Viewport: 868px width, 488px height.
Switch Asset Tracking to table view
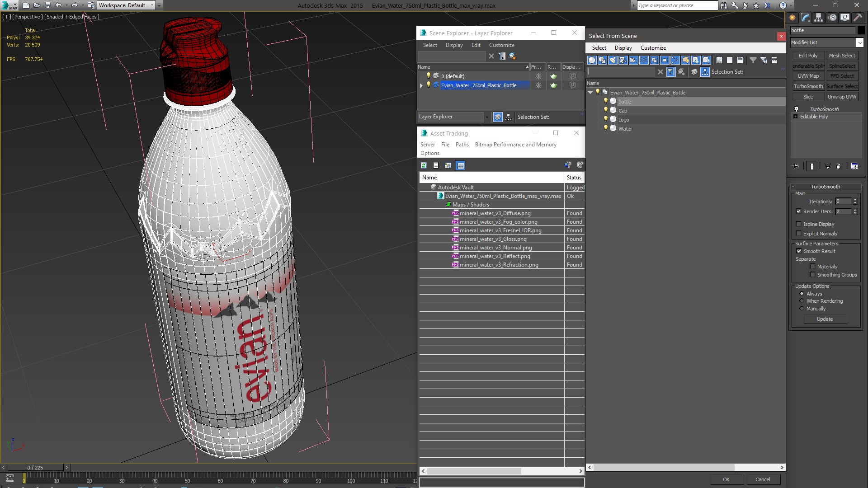coord(460,165)
